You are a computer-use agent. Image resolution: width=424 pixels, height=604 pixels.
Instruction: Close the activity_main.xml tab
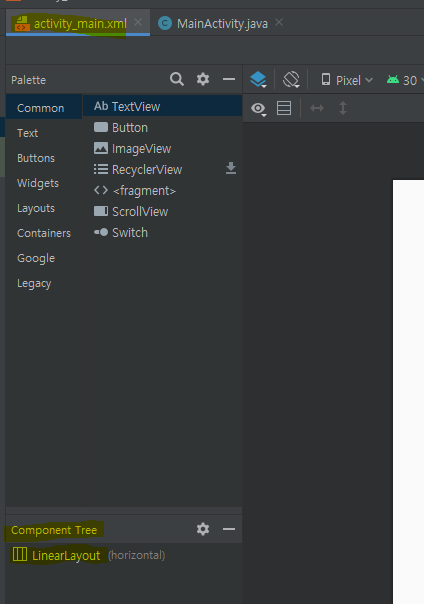click(x=138, y=22)
